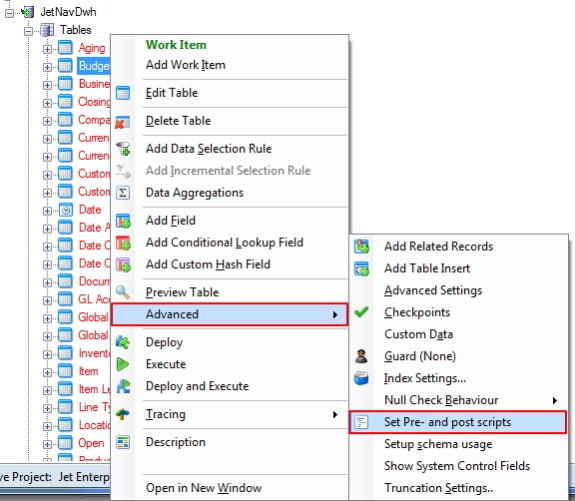Click Open in New Window
Viewport: 575px width, 501px height.
(x=204, y=488)
